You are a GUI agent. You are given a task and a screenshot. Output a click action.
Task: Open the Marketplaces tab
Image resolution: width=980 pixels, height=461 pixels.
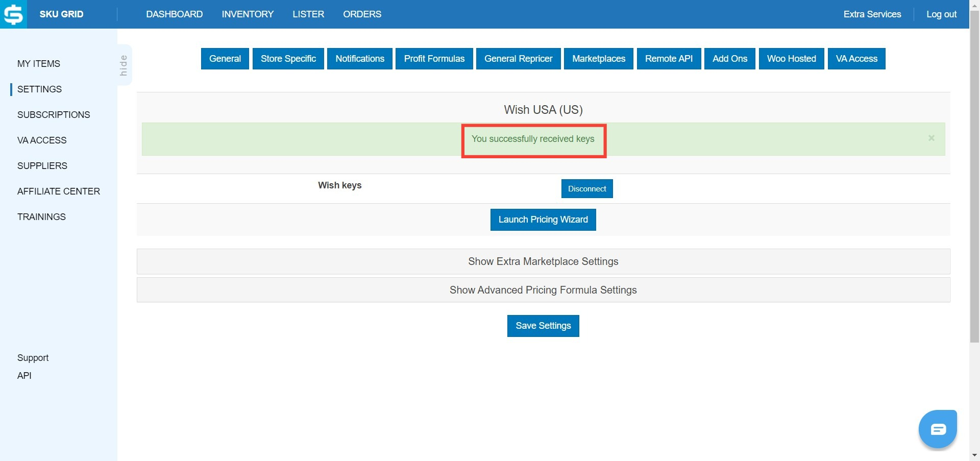point(599,59)
